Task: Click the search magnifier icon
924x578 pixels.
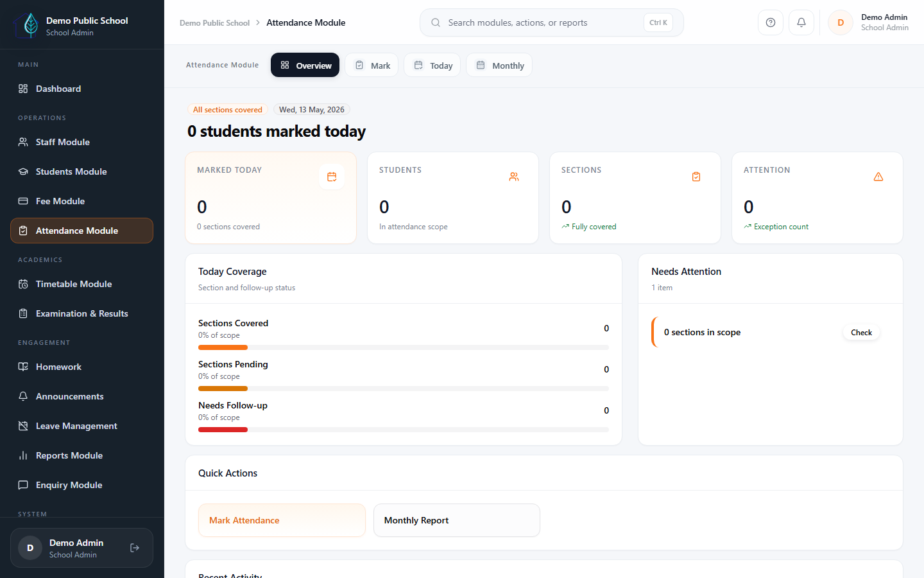Action: pyautogui.click(x=436, y=22)
